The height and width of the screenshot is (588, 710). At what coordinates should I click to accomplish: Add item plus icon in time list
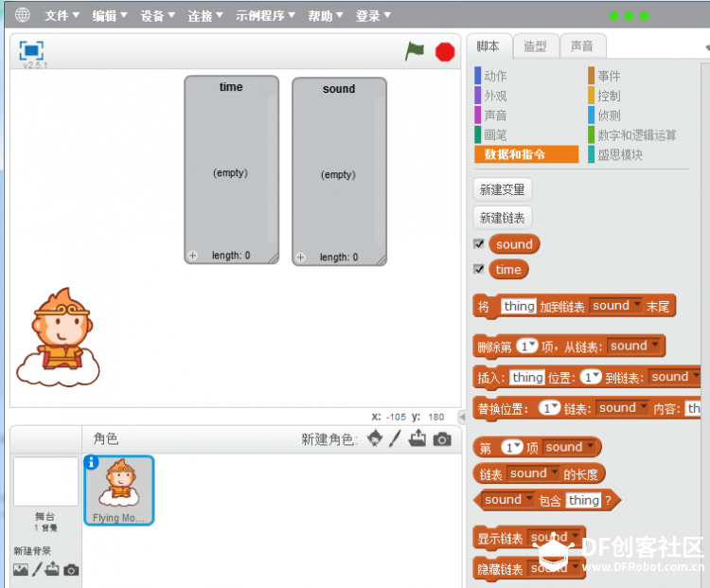point(193,256)
